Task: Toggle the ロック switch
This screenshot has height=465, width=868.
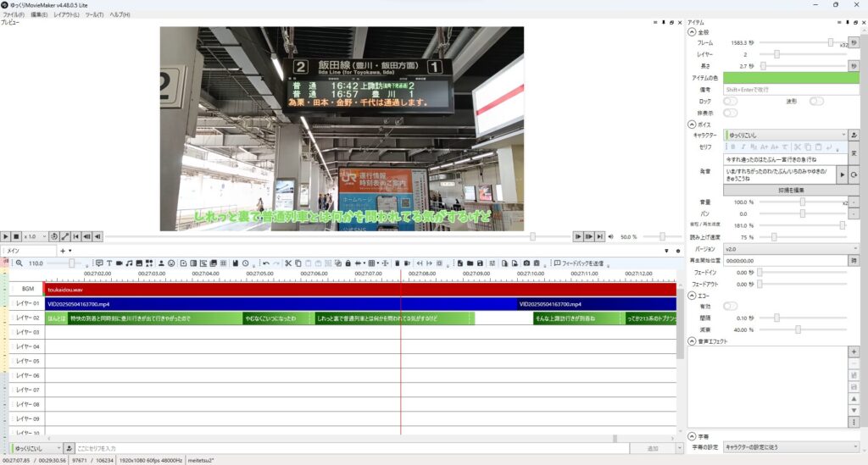Action: tap(730, 101)
